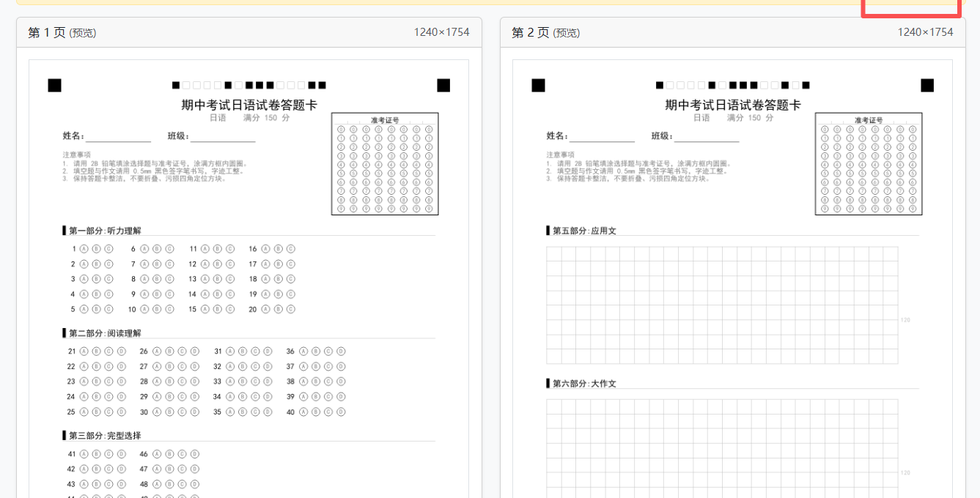Click the '准考证号' bubble grid on page 2

(869, 164)
